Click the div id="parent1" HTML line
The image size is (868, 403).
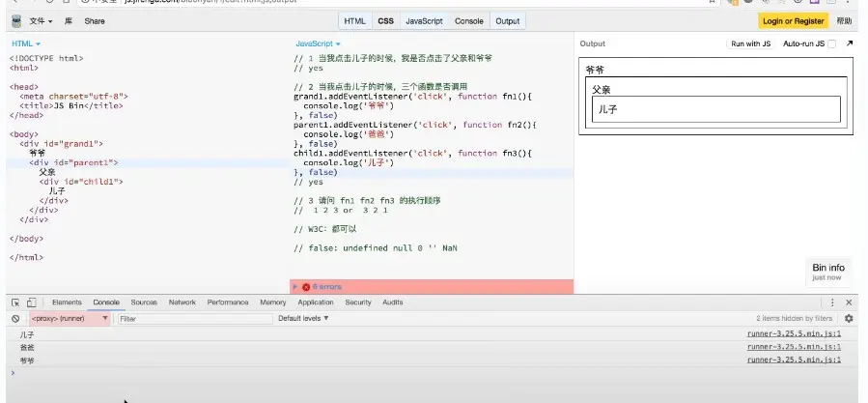[73, 163]
